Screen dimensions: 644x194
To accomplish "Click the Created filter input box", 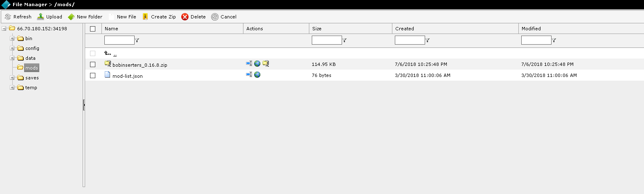I will click(x=410, y=40).
